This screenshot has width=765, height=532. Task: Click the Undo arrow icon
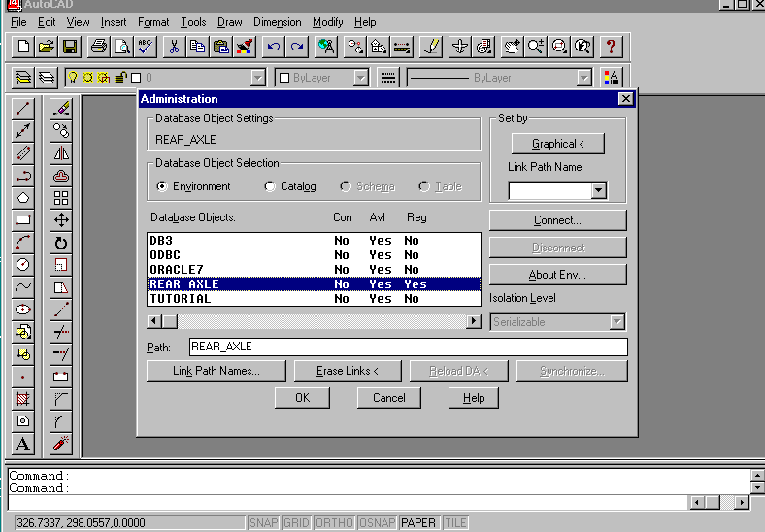coord(273,47)
